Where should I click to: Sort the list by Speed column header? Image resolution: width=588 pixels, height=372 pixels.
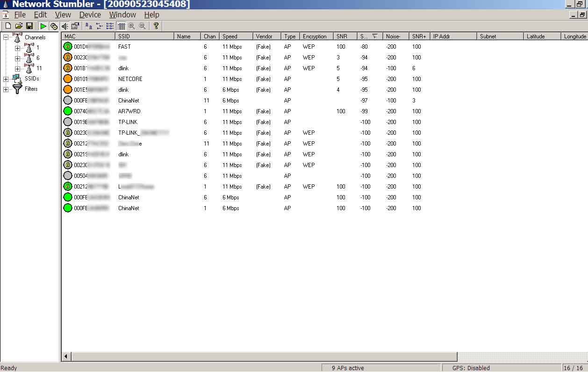(237, 36)
